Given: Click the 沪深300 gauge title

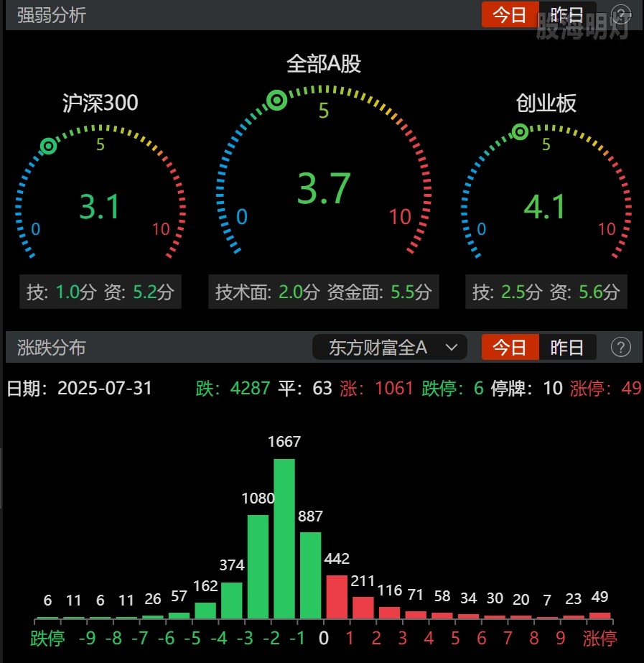Looking at the screenshot, I should pos(100,103).
